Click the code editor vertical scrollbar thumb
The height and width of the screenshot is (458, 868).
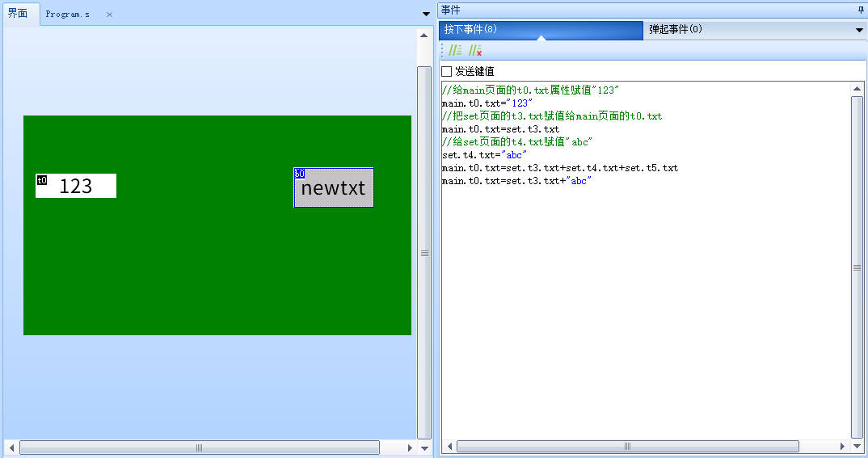click(857, 267)
